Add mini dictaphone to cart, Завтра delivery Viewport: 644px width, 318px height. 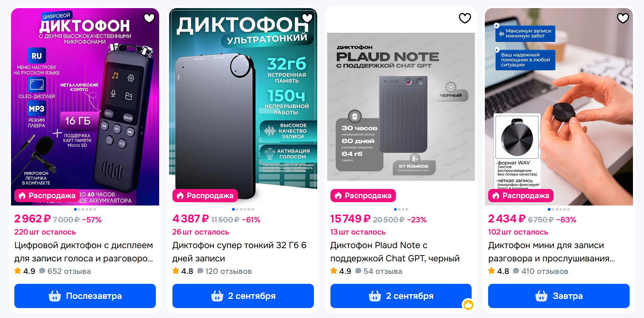(559, 296)
